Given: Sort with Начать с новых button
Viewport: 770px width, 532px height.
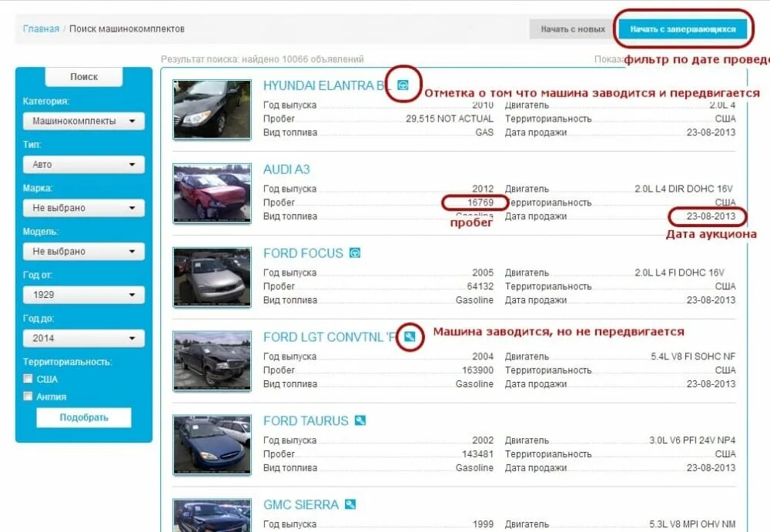Looking at the screenshot, I should coord(573,29).
